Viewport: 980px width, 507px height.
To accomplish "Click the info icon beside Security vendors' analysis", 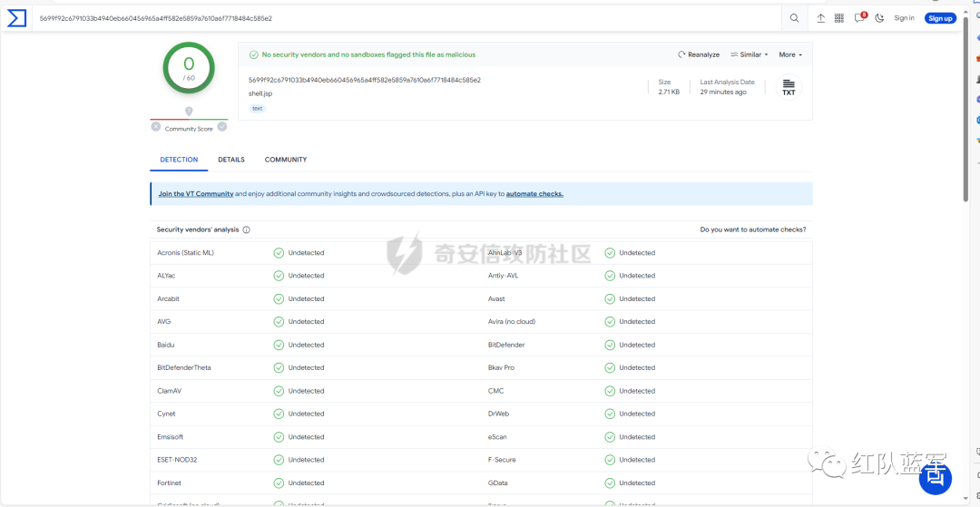I will point(246,229).
